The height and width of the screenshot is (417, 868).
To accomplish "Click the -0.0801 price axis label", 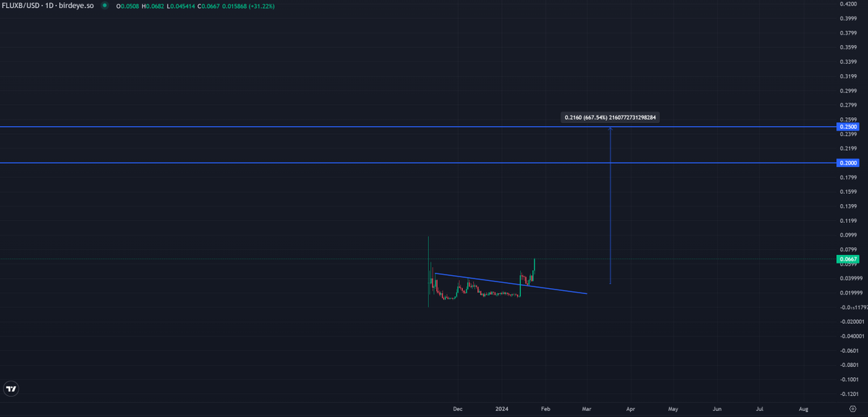I will click(848, 366).
